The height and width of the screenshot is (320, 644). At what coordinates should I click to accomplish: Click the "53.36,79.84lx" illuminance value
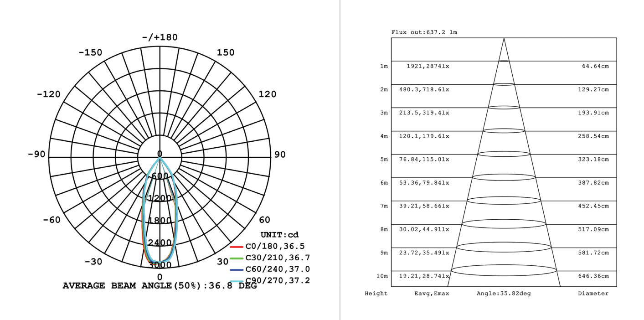(x=424, y=183)
